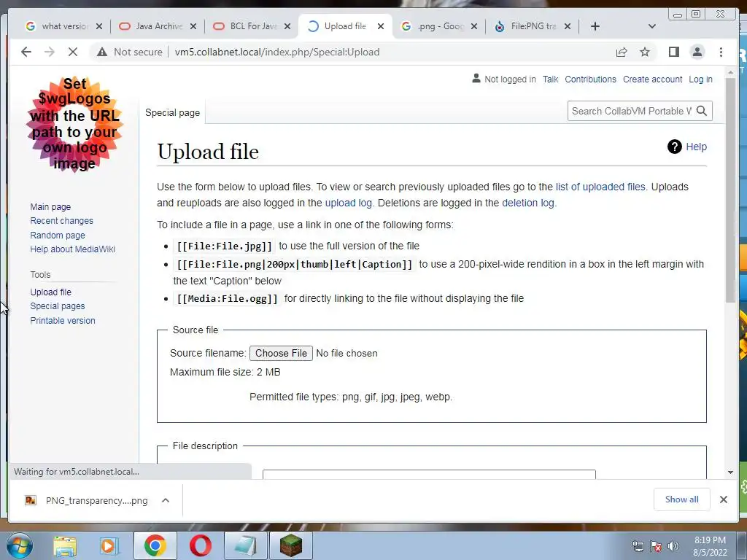
Task: Open Help about MediaWiki link
Action: tap(72, 249)
